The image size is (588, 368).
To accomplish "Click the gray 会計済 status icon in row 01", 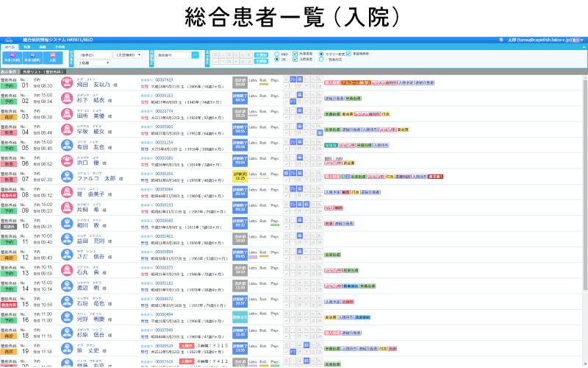I will point(239,83).
